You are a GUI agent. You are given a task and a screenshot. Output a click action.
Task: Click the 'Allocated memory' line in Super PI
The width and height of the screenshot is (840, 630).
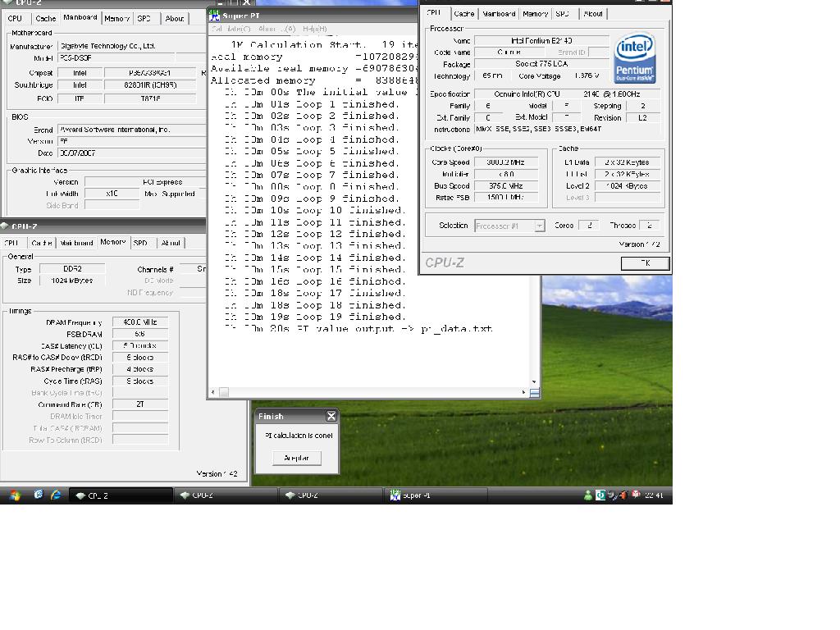314,80
